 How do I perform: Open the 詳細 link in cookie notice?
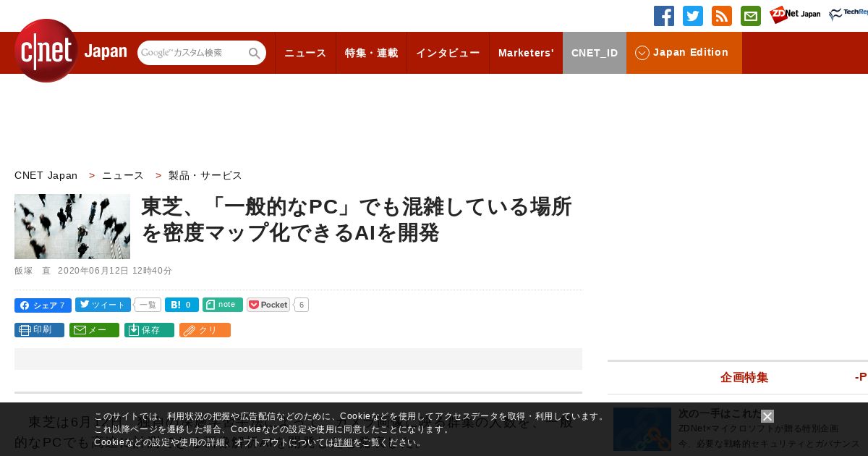tap(344, 442)
